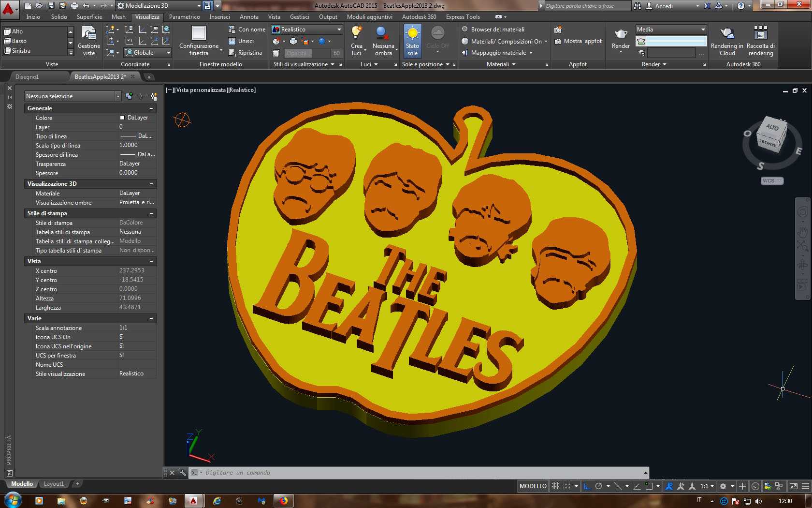Click the select objects icon in properties palette
812x508 pixels.
click(x=141, y=96)
